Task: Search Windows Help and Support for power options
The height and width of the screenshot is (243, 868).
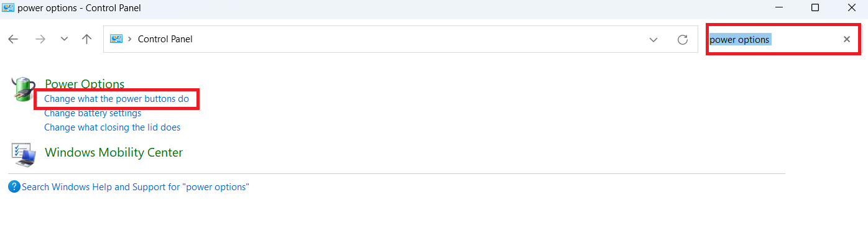Action: tap(135, 186)
